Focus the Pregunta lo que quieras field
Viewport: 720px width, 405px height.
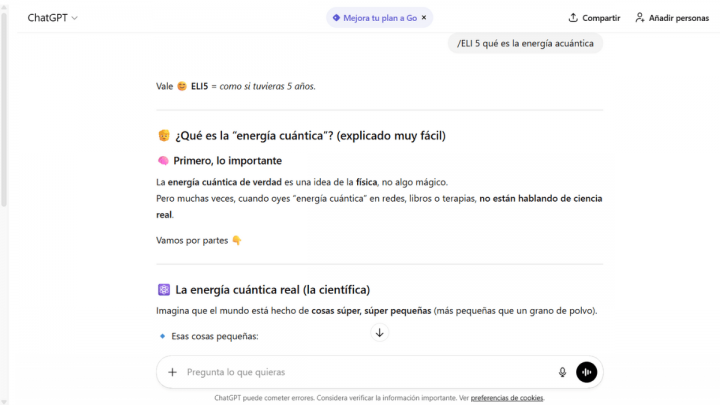tap(367, 372)
